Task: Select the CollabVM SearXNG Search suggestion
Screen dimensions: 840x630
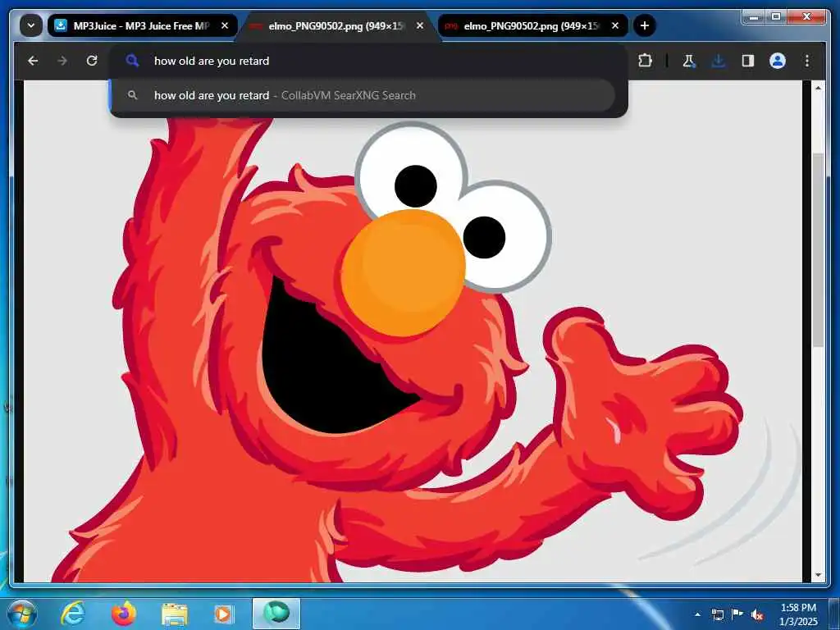Action: (x=363, y=95)
